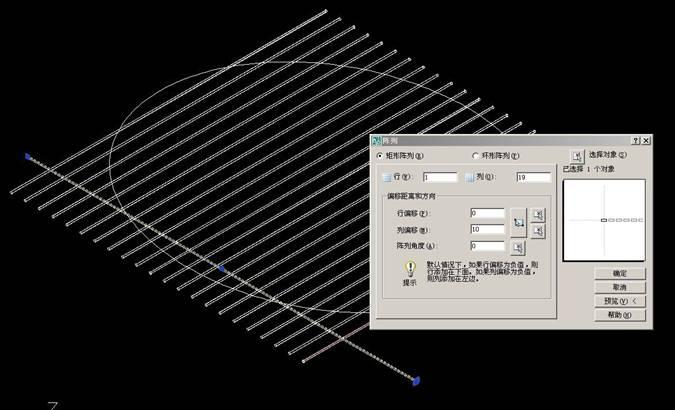The width and height of the screenshot is (675, 410).
Task: Click the light bulb 提示 tip icon
Action: [x=410, y=270]
